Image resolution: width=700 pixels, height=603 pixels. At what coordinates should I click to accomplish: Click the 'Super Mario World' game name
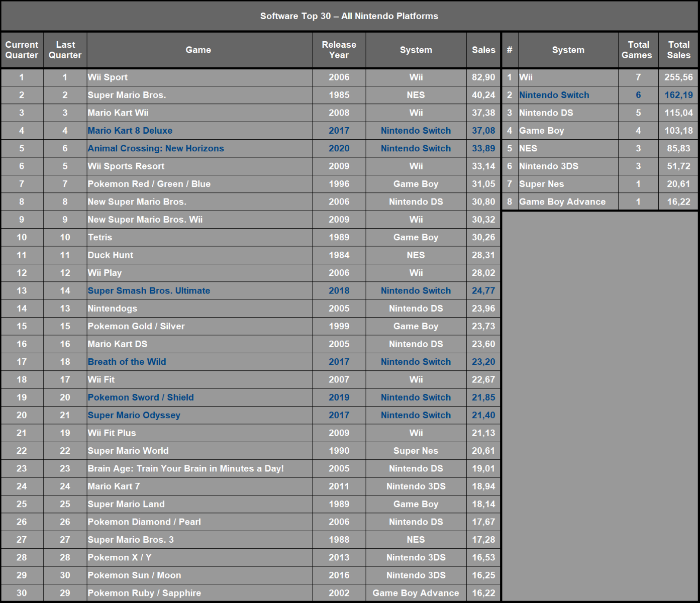click(128, 451)
